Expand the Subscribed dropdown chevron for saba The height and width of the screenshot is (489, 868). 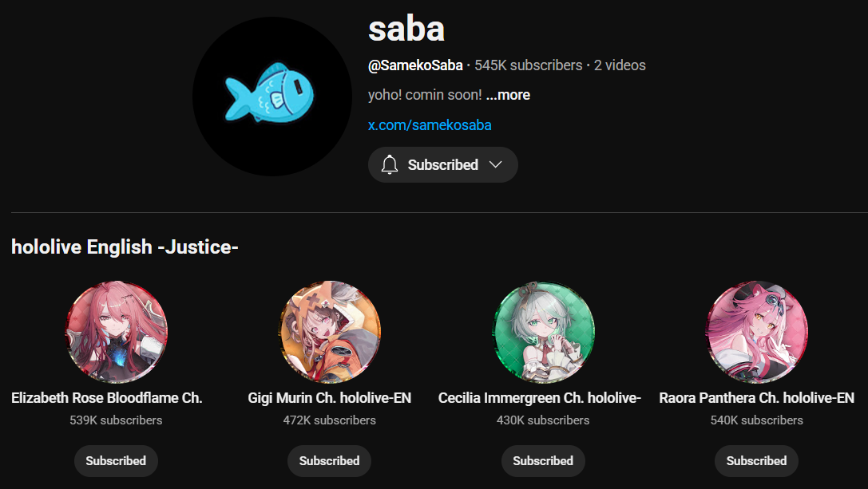(x=495, y=165)
